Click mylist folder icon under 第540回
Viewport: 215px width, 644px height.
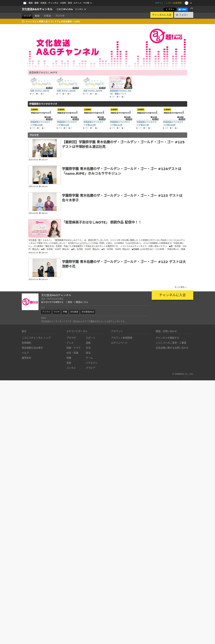coord(175,128)
